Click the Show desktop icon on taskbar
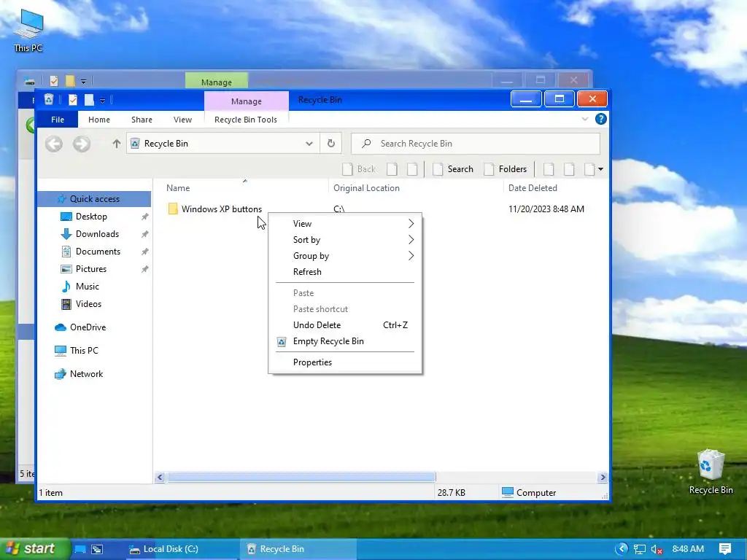Viewport: 747px width, 560px height. pyautogui.click(x=80, y=549)
